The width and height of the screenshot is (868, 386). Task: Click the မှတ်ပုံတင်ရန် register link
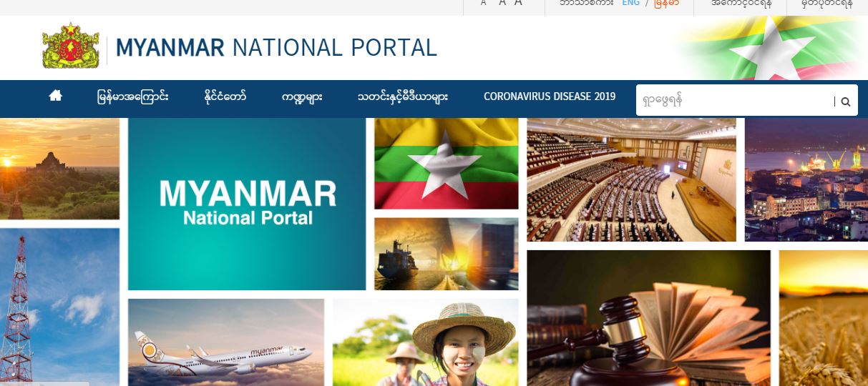(x=827, y=3)
